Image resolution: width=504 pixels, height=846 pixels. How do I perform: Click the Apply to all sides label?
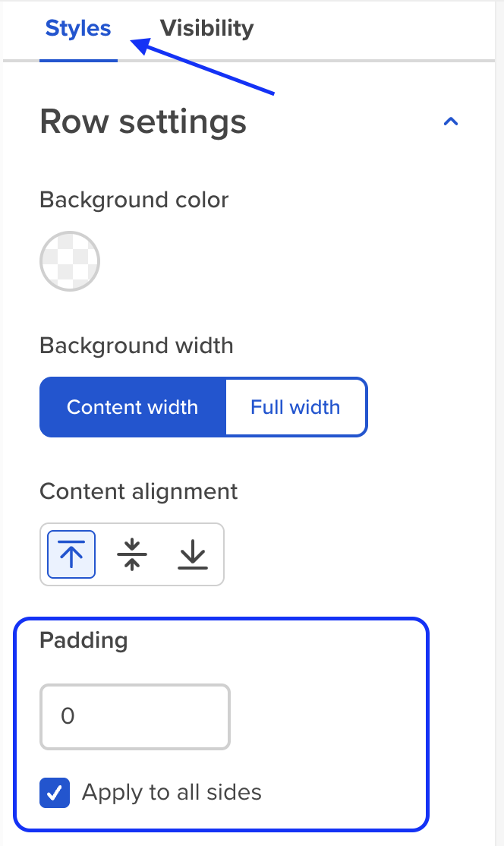pyautogui.click(x=172, y=793)
